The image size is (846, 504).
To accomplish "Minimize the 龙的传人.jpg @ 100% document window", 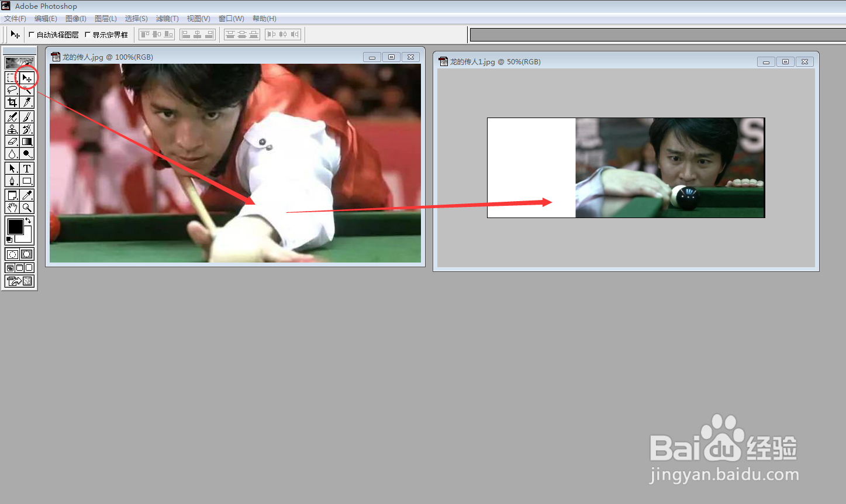I will click(372, 57).
